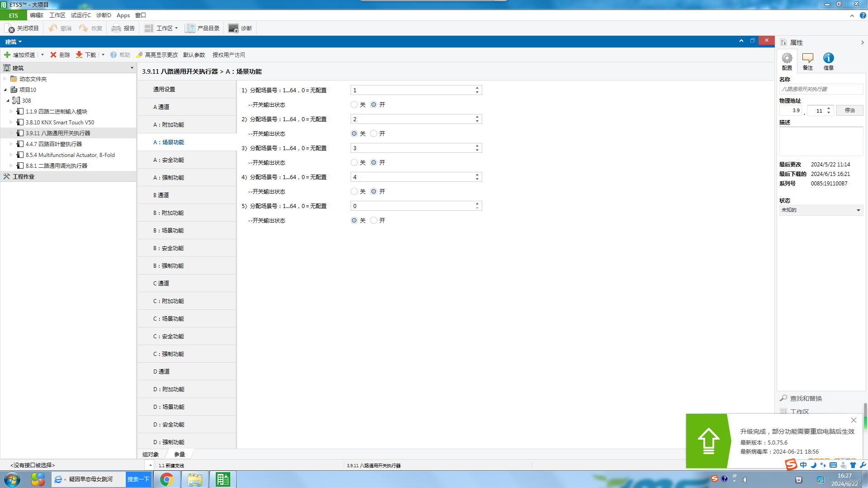Open 报告 report printer icon
This screenshot has height=488, width=868.
116,28
